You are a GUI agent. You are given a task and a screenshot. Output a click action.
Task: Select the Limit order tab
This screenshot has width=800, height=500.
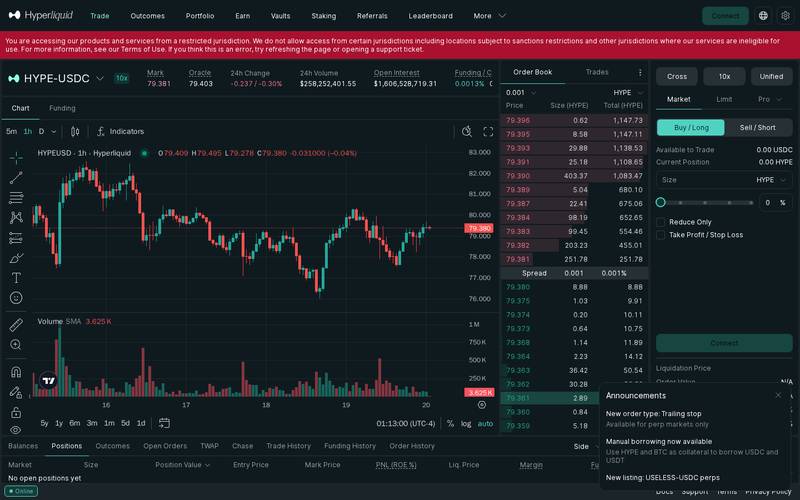(x=724, y=99)
